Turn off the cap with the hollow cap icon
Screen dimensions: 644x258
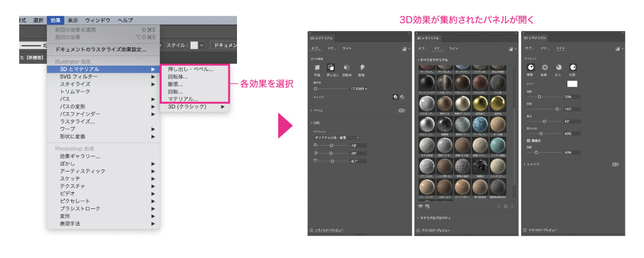tap(402, 97)
